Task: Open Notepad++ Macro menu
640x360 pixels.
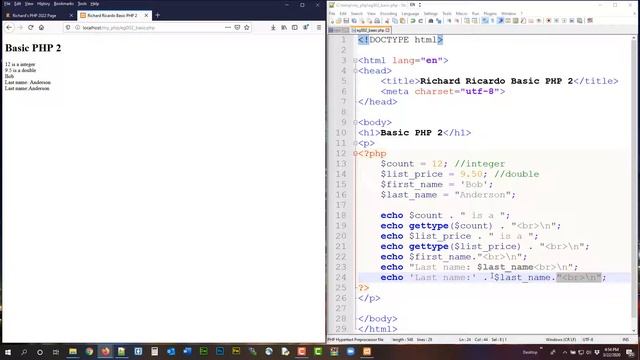Action: coord(462,13)
